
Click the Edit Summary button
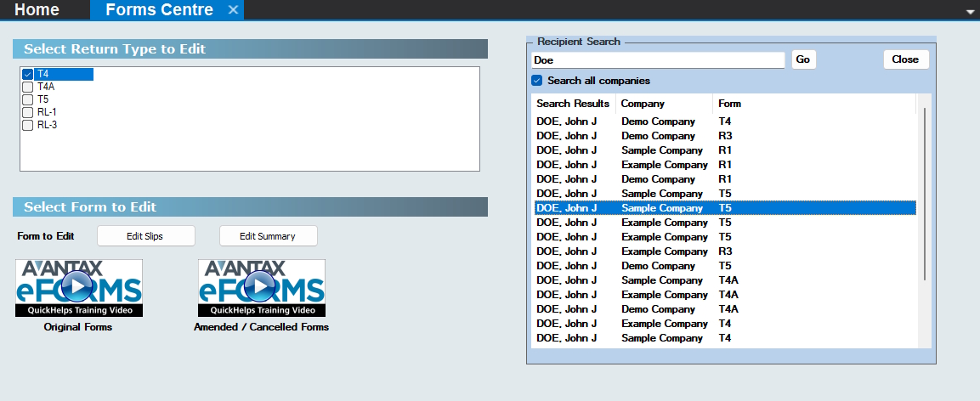pyautogui.click(x=268, y=236)
